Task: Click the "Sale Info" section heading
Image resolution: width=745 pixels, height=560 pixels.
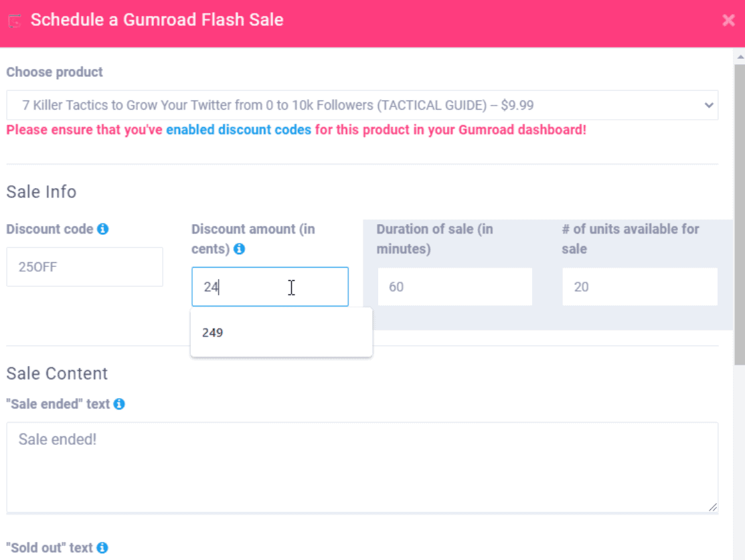Action: pyautogui.click(x=42, y=192)
